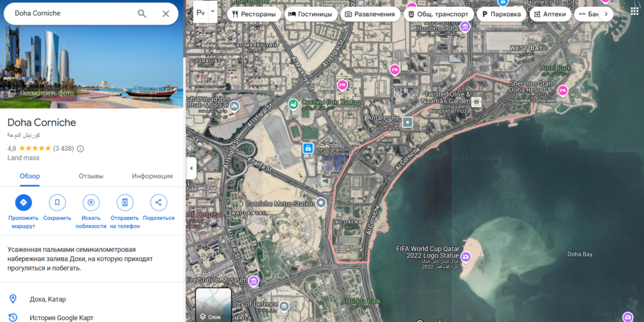Click the rating info icon
The height and width of the screenshot is (322, 644).
(80, 149)
